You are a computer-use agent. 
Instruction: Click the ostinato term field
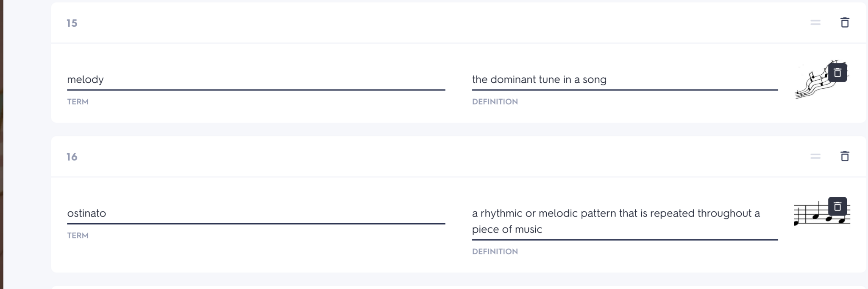click(x=256, y=213)
